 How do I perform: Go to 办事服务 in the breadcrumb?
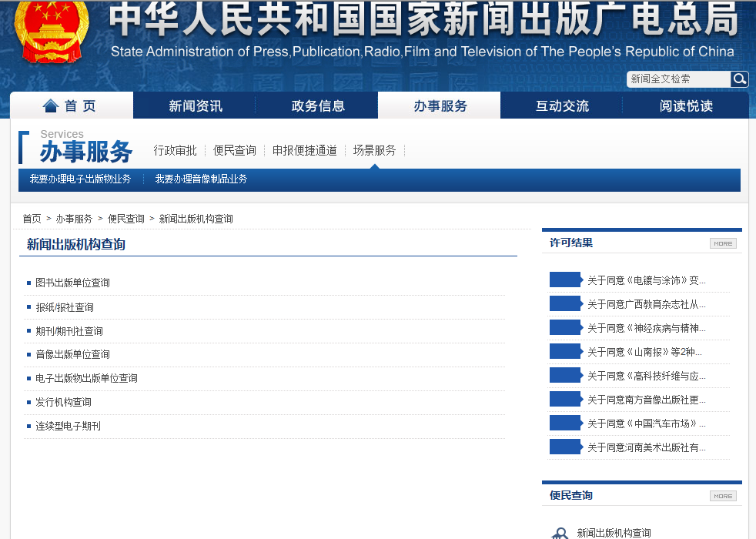(74, 219)
